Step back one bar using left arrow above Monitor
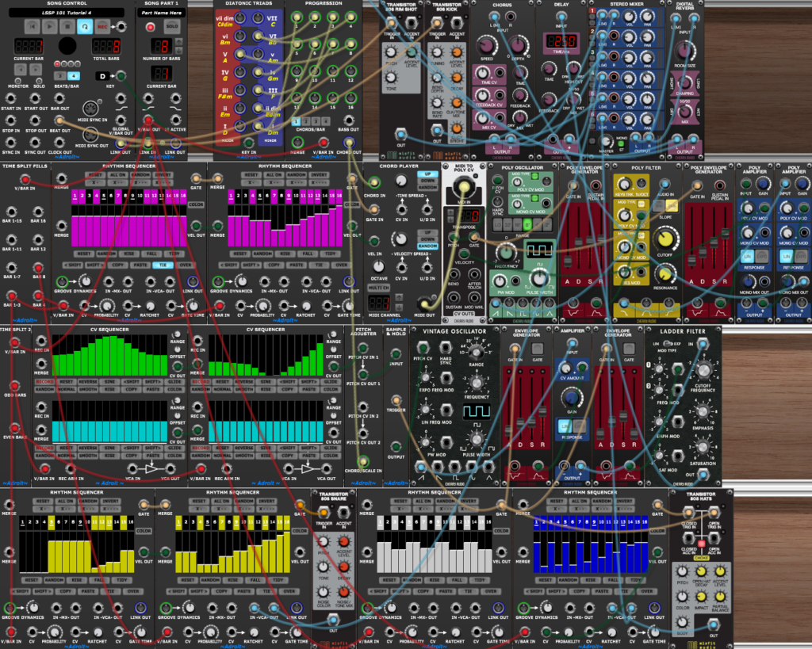This screenshot has height=649, width=812. 20,69
